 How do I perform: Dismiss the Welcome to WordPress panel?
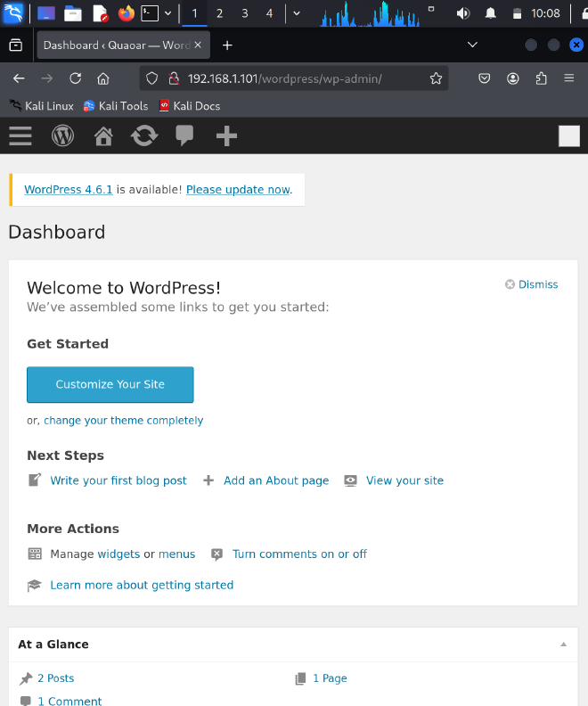pos(531,284)
